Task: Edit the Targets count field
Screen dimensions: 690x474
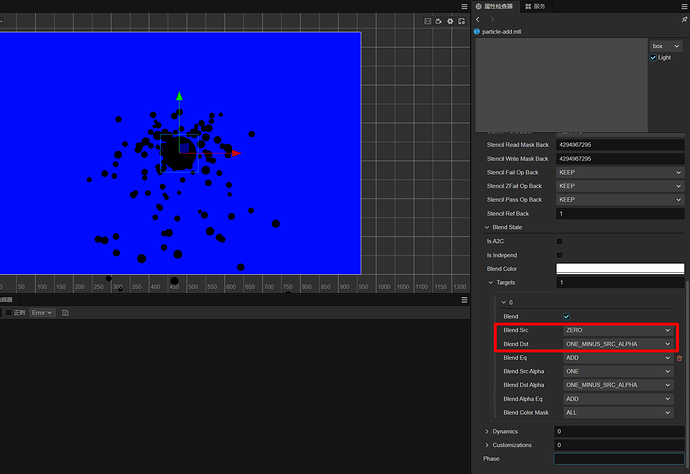Action: tap(620, 283)
